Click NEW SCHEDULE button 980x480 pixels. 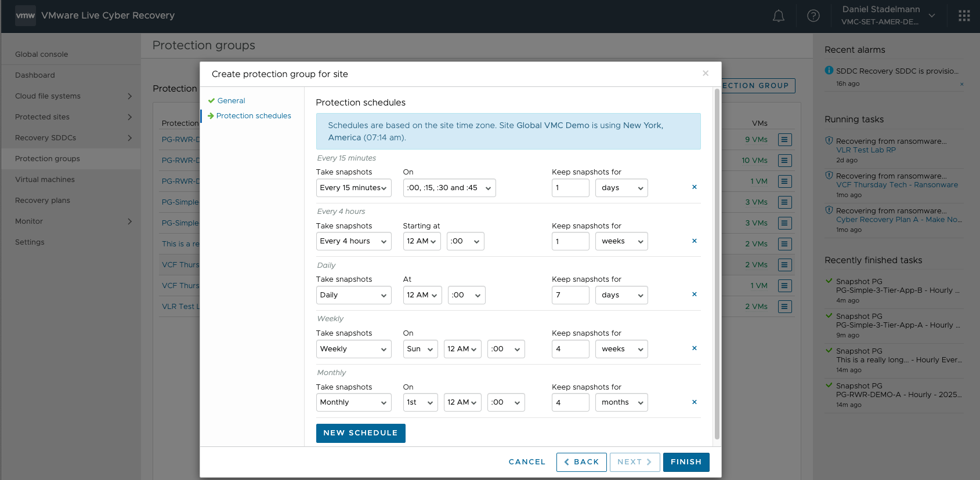point(360,433)
